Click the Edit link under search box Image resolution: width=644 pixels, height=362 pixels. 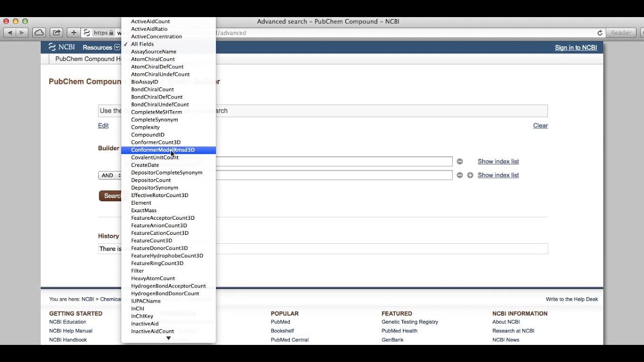(103, 126)
